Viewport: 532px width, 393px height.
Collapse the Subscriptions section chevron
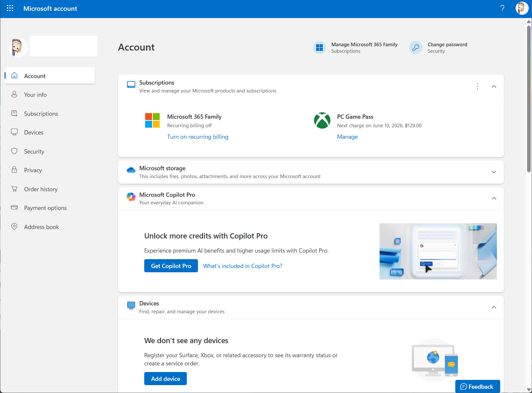click(x=494, y=86)
